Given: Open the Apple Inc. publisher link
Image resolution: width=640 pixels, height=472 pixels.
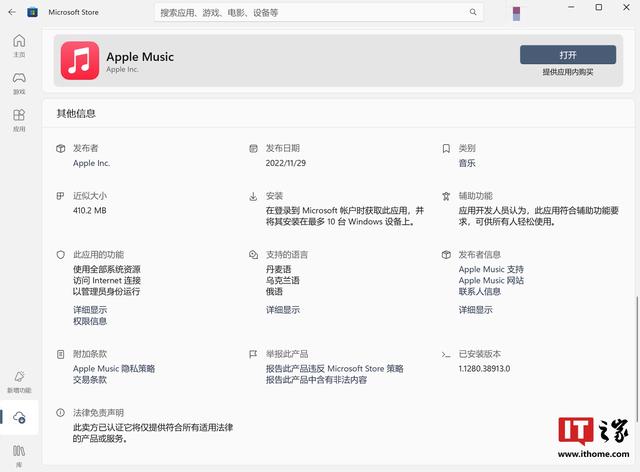Looking at the screenshot, I should pyautogui.click(x=91, y=163).
